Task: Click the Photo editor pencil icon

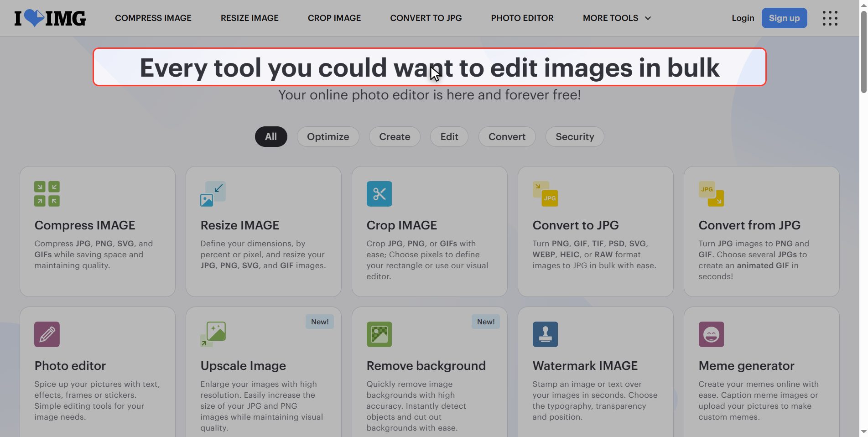Action: 47,334
